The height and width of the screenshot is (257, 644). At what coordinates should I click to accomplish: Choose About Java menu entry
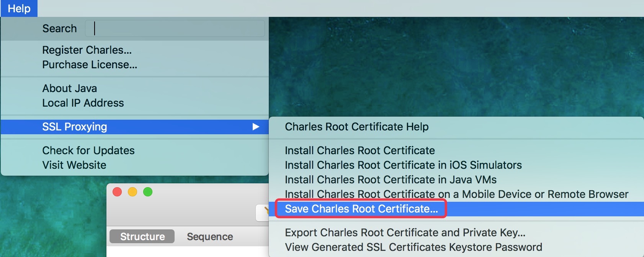pyautogui.click(x=70, y=89)
